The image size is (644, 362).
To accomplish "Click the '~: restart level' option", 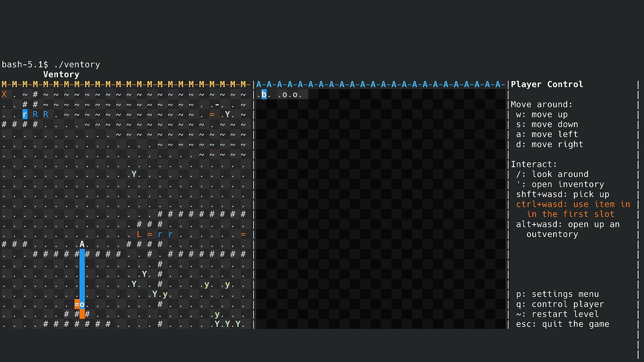I will [557, 314].
